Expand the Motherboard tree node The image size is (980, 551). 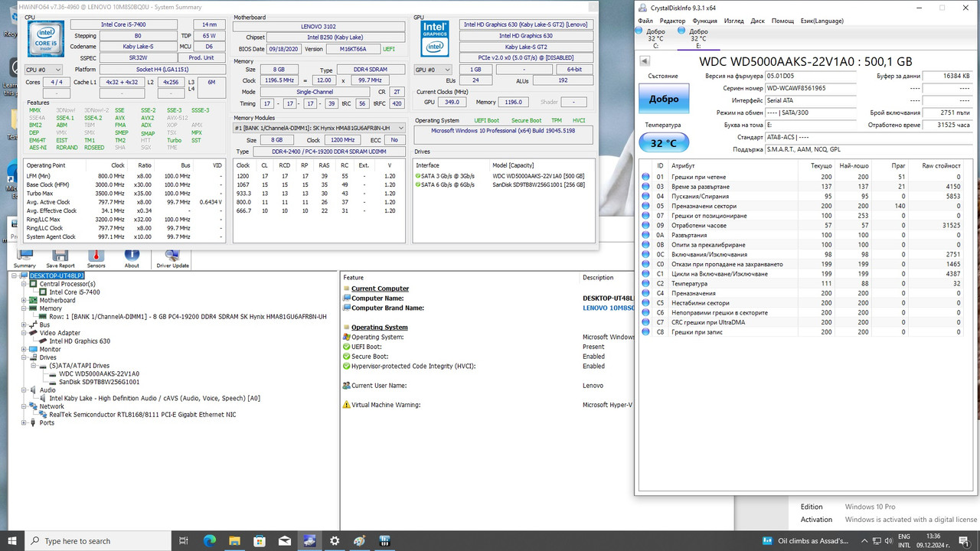point(24,301)
